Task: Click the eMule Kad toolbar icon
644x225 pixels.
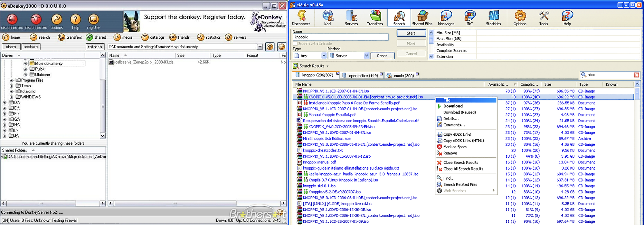Action: point(327,18)
